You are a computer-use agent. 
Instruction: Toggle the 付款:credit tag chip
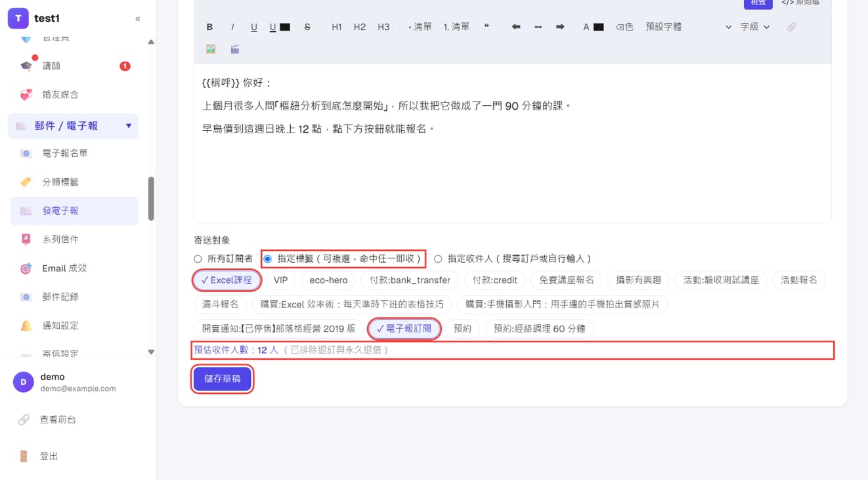(x=495, y=280)
